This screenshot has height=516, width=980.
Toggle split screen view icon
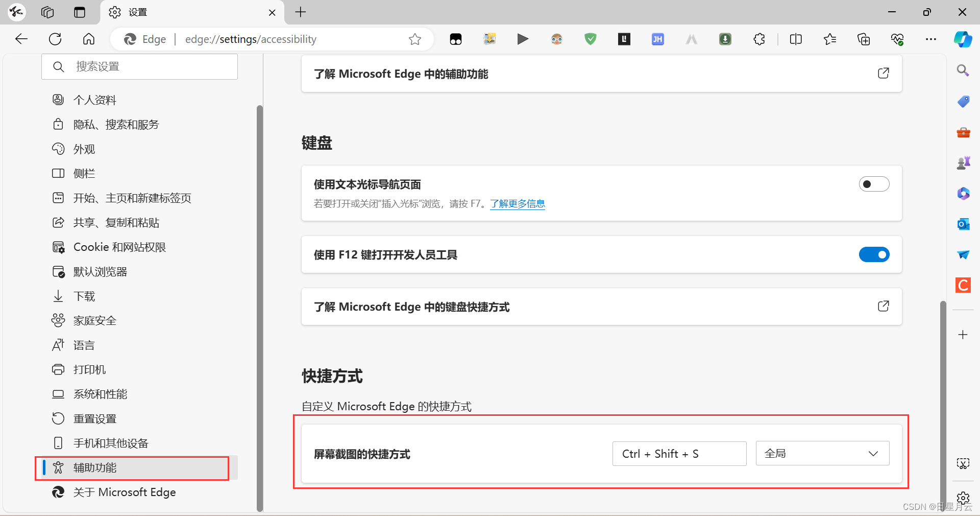pos(796,39)
